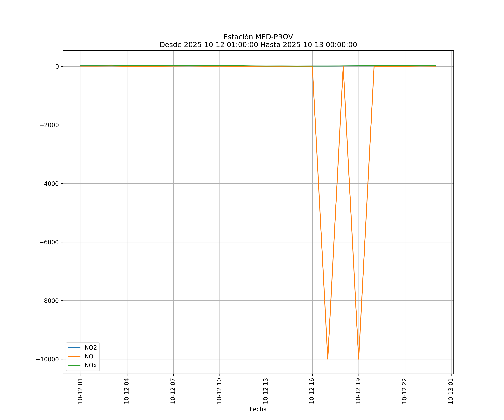Click the Fecha x-axis label
504x420 pixels.
(x=258, y=409)
